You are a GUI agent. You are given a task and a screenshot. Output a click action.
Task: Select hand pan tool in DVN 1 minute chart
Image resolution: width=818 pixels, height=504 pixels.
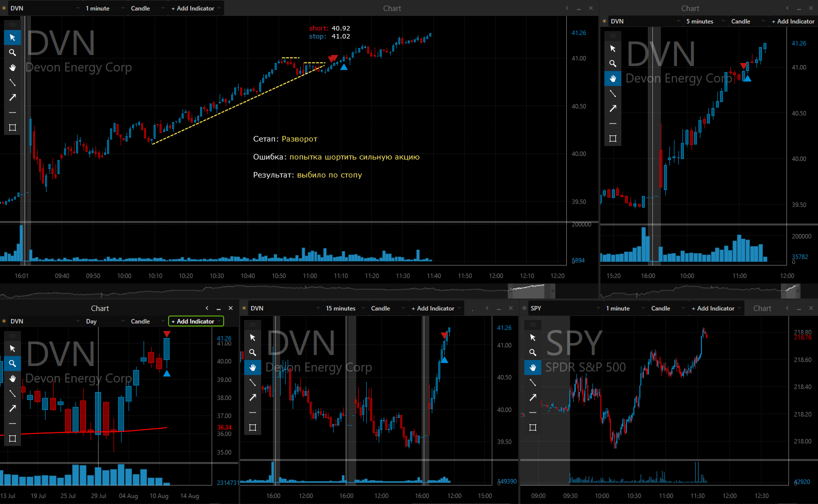pyautogui.click(x=13, y=67)
